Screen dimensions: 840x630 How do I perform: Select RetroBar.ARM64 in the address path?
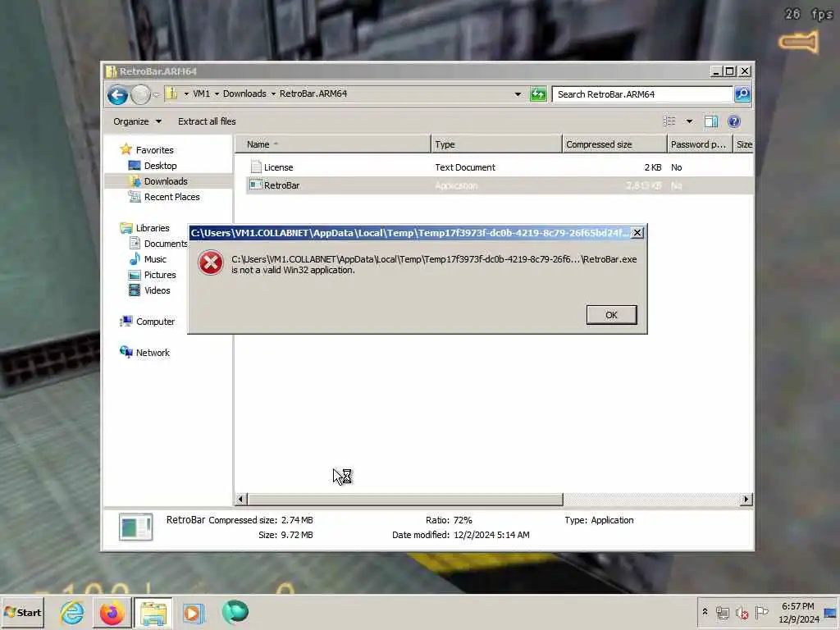313,94
